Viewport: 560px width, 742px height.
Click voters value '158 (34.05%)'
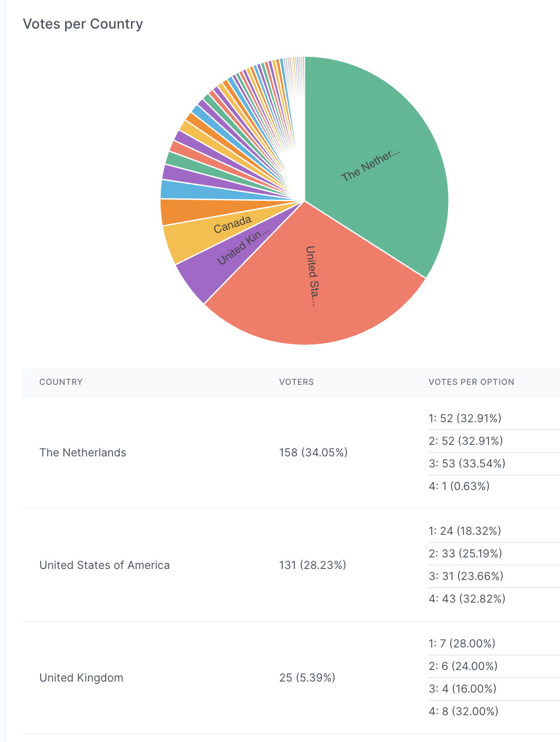(314, 453)
